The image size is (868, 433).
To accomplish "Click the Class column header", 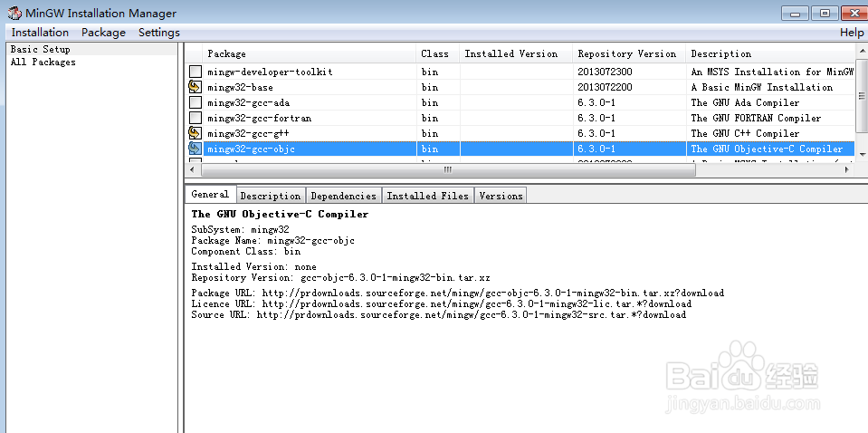I will (x=437, y=53).
